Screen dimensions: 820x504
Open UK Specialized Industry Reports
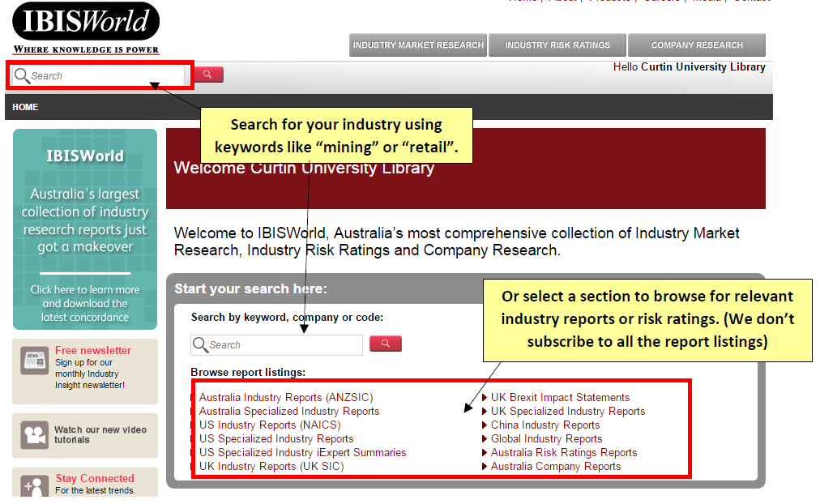(x=568, y=411)
